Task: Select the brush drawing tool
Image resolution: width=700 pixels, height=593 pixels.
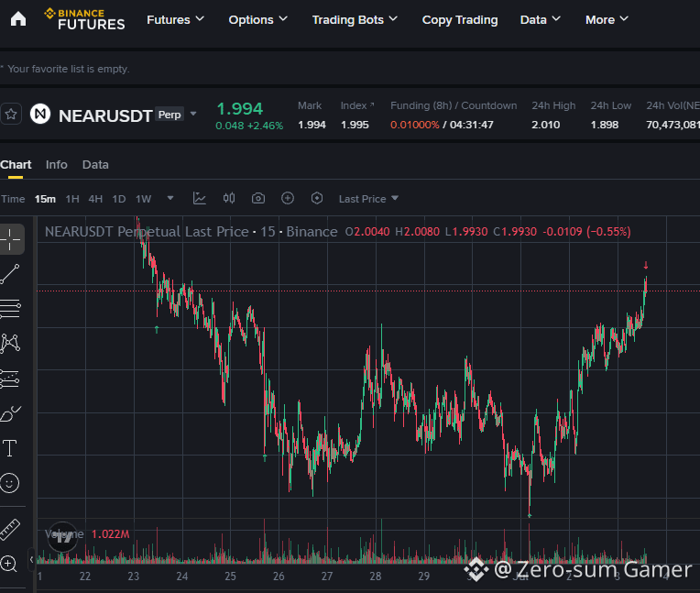Action: click(10, 413)
